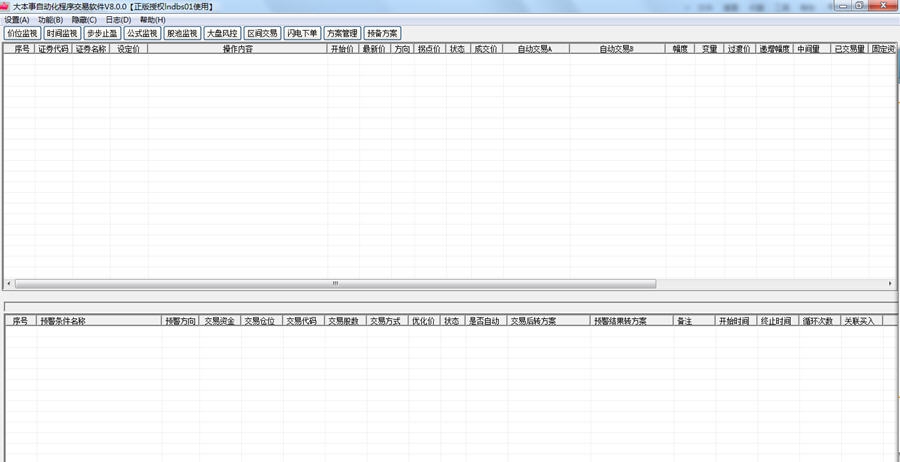
Task: Click the 自动交易A column header
Action: coord(536,49)
